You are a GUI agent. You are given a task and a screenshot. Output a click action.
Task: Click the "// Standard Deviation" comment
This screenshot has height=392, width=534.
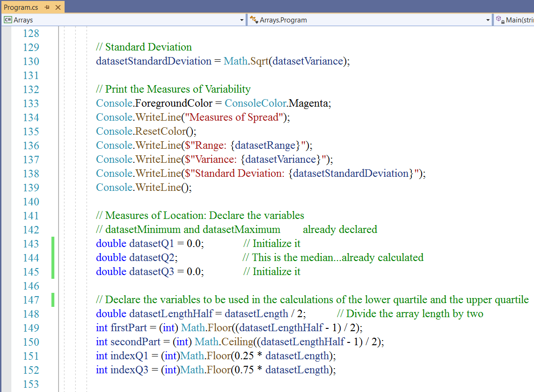coord(144,47)
